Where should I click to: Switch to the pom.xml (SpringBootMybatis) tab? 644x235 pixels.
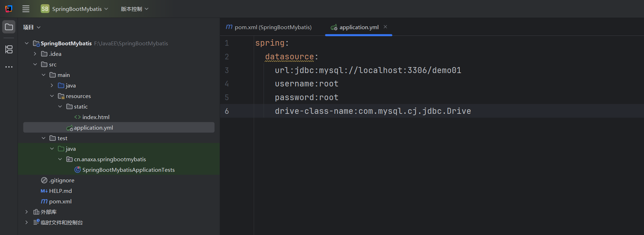269,27
